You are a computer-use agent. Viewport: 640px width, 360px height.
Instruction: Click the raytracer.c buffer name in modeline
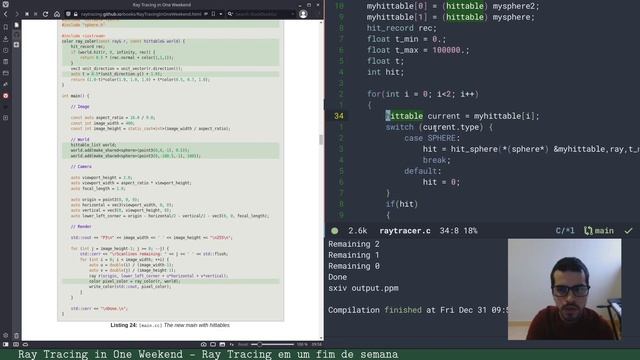click(404, 231)
